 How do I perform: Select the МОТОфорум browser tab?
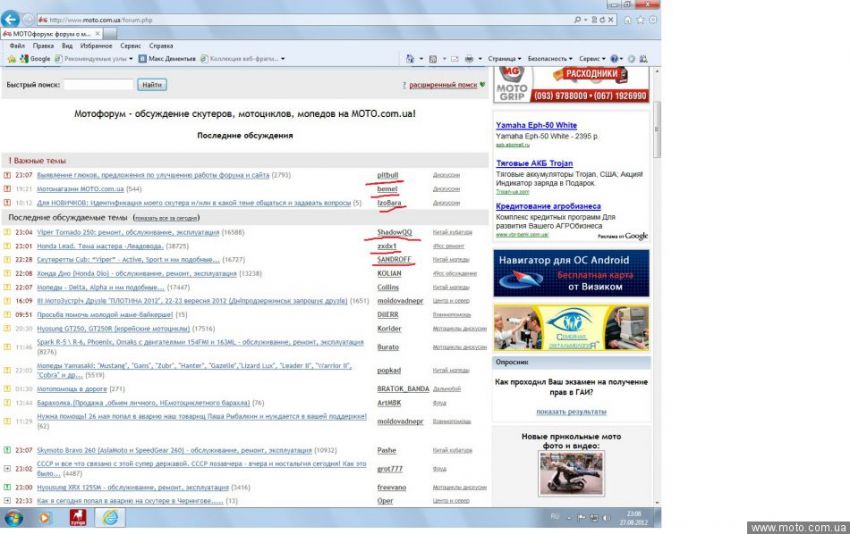click(51, 34)
